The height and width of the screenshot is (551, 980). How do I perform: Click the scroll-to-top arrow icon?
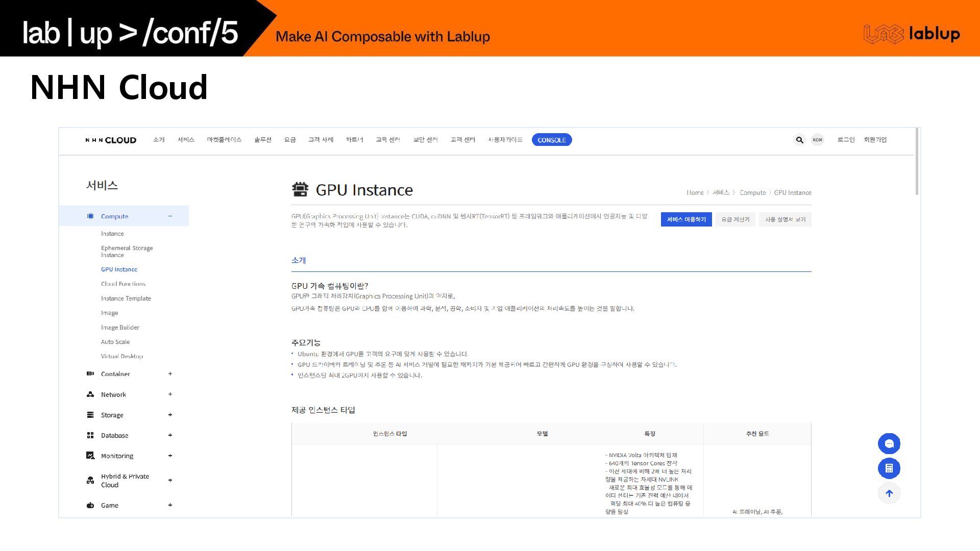click(889, 493)
